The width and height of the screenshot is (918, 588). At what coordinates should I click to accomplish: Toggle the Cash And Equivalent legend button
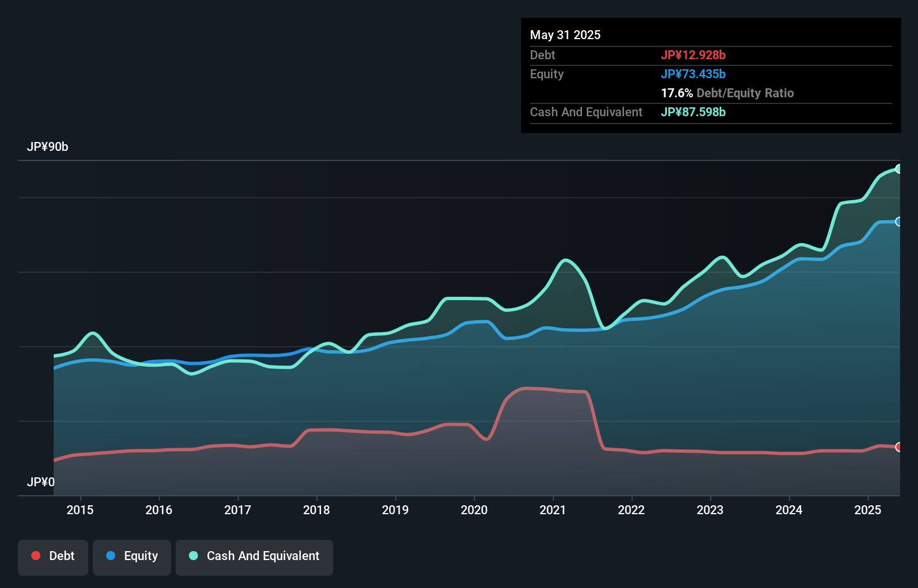(254, 557)
